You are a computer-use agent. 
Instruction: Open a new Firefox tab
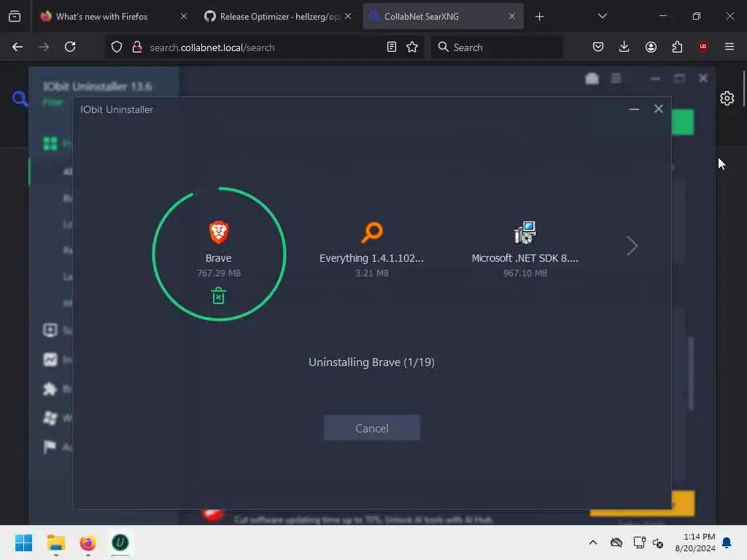pyautogui.click(x=539, y=17)
